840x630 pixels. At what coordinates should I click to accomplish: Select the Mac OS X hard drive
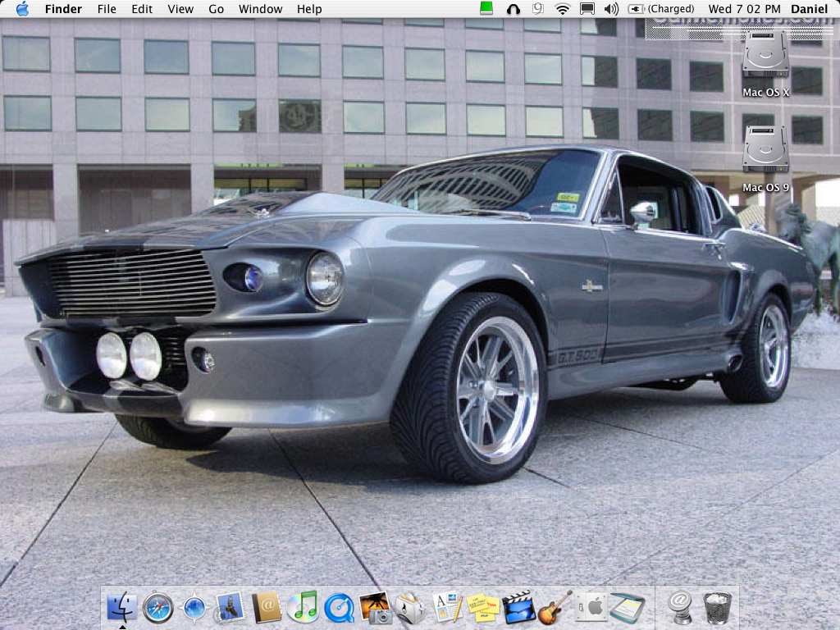[x=765, y=64]
